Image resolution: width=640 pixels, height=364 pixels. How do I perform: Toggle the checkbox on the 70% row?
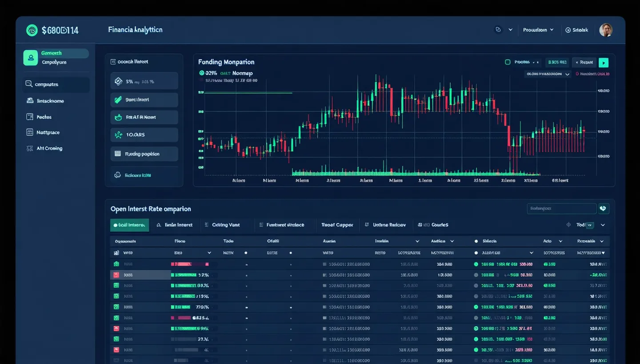pyautogui.click(x=116, y=307)
